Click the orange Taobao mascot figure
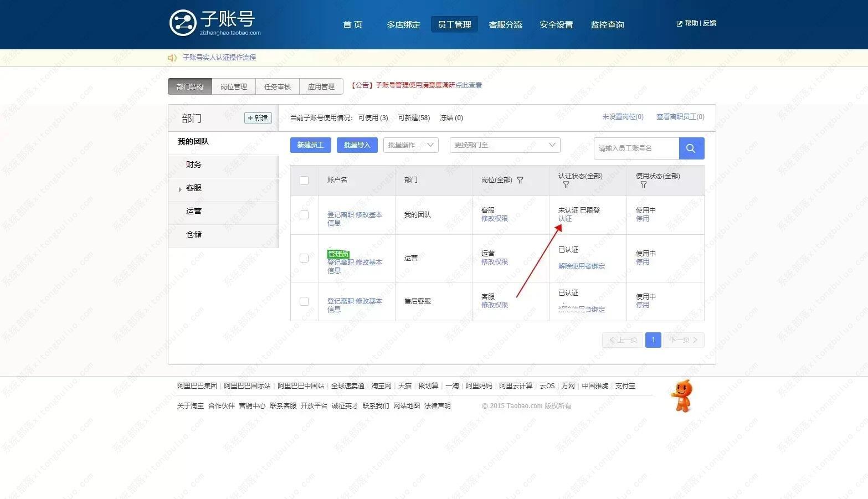The image size is (868, 499). point(682,395)
